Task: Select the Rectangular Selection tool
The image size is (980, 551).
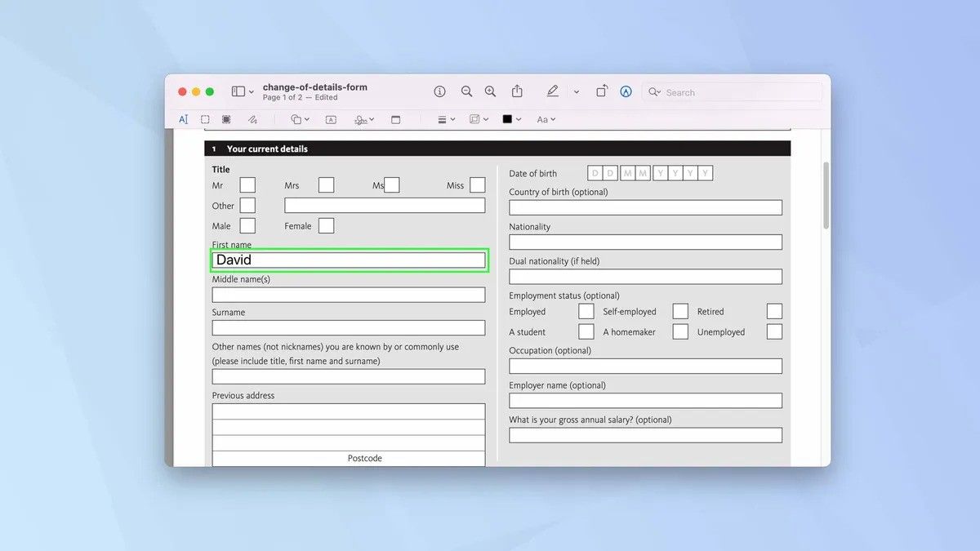Action: point(205,119)
